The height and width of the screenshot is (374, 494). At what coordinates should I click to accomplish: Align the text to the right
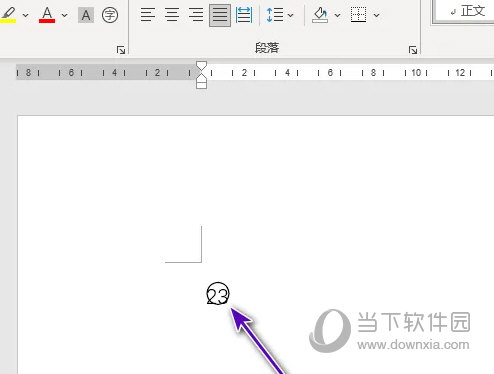click(x=196, y=15)
